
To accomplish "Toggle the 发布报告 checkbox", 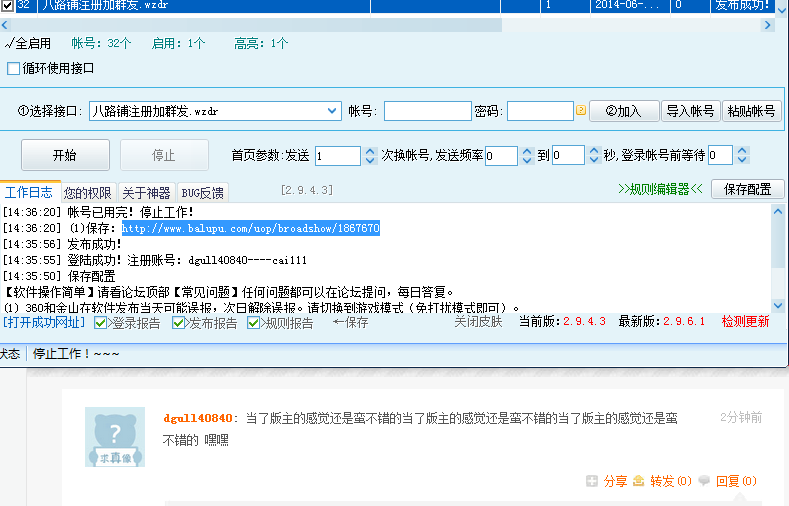I will [178, 323].
